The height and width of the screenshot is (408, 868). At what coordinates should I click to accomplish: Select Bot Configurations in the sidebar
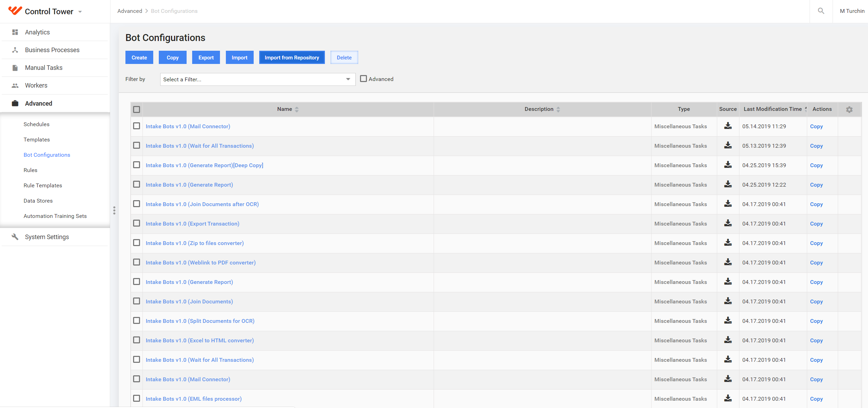(47, 155)
